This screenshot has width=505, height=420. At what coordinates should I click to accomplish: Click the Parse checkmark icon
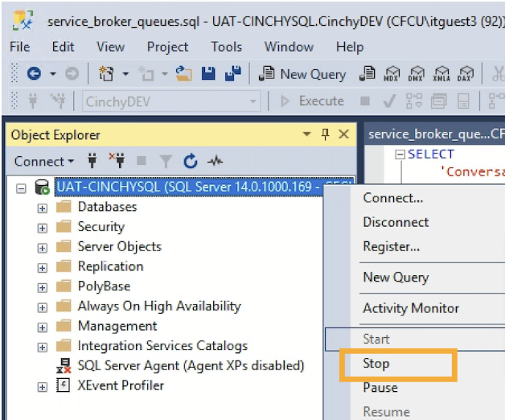[x=389, y=101]
